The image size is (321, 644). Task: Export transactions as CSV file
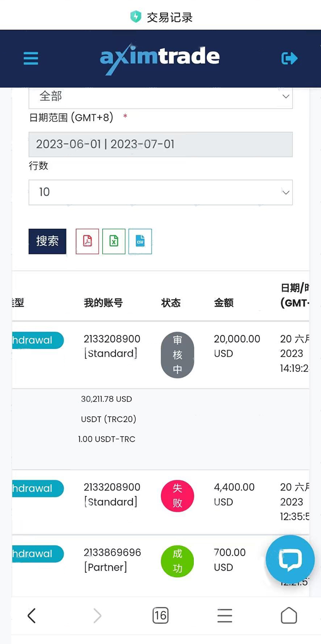140,241
